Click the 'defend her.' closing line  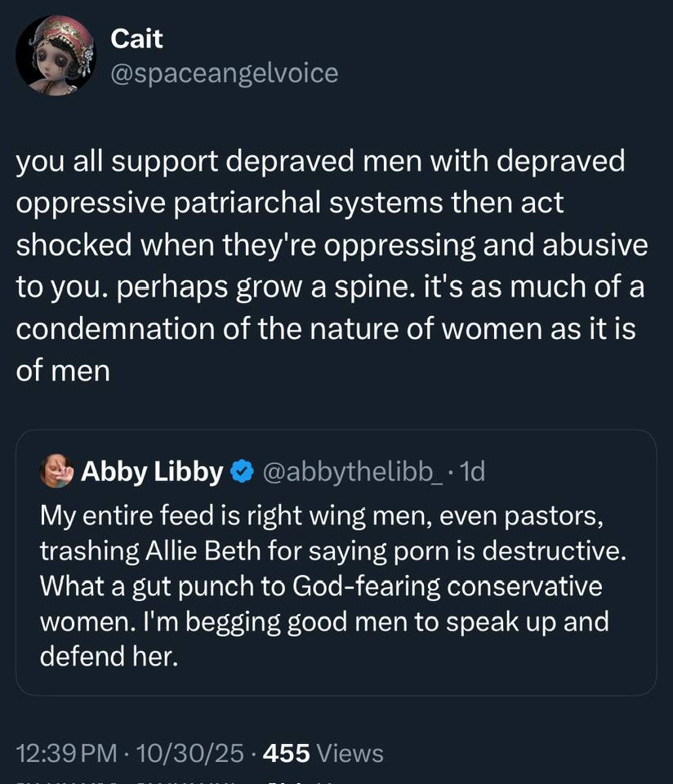109,657
